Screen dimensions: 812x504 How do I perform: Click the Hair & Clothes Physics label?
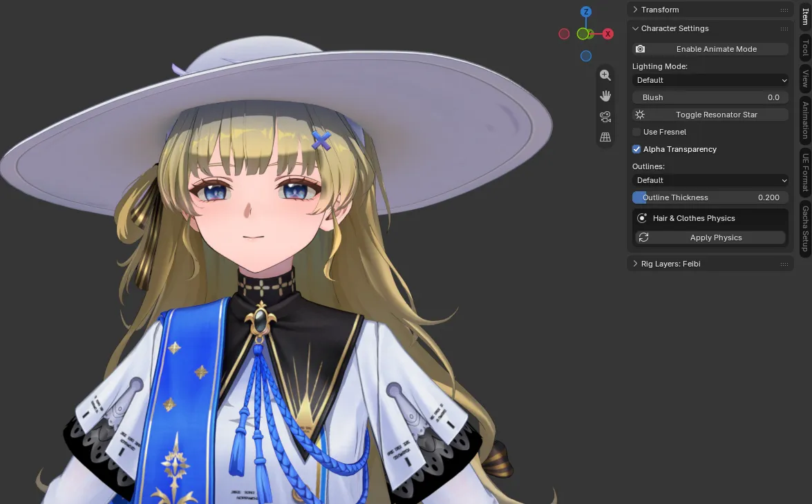[x=693, y=218]
